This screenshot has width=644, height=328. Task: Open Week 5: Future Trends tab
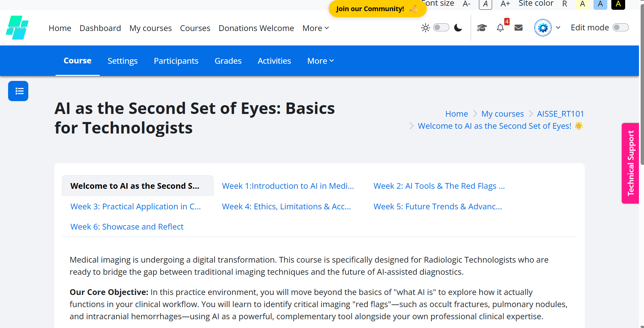[x=438, y=206]
